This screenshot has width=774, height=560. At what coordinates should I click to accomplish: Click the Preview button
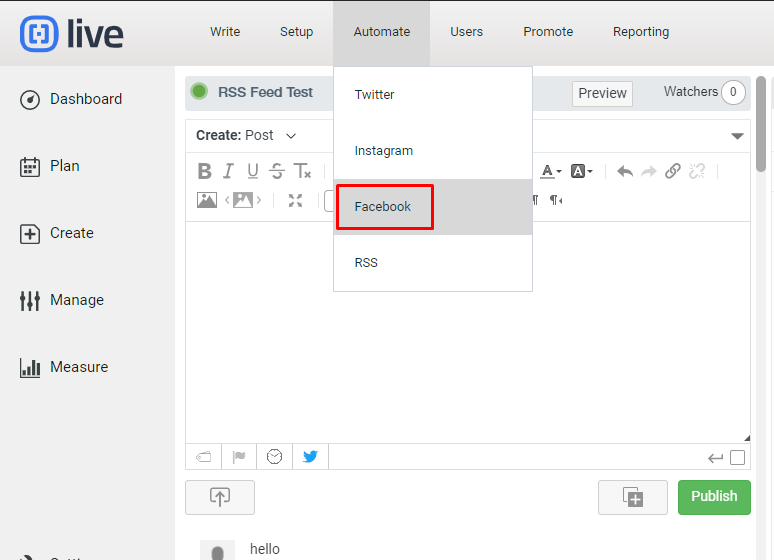click(x=602, y=93)
